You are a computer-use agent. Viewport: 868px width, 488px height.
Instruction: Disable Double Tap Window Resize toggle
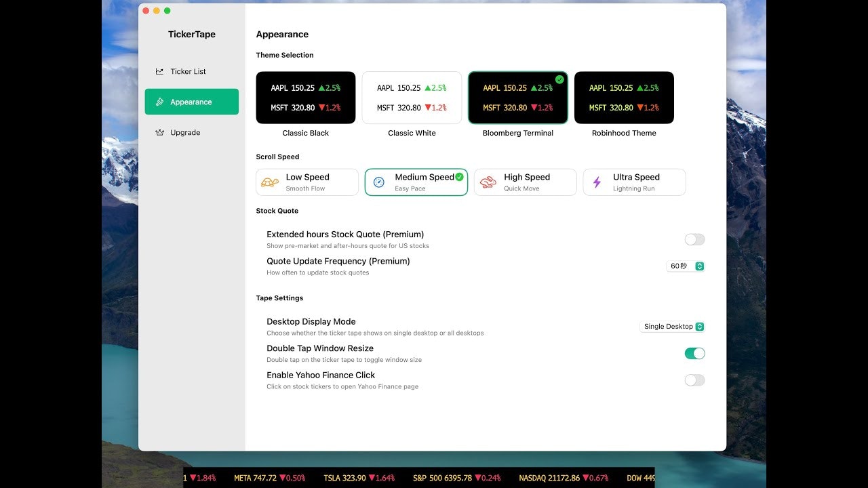[x=694, y=353]
